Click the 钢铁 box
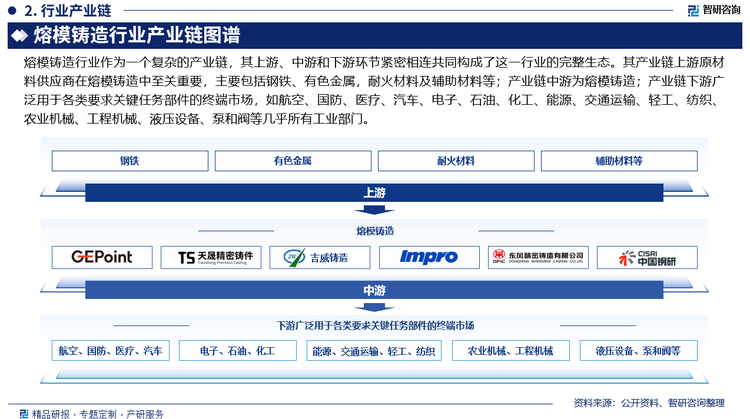 (130, 161)
